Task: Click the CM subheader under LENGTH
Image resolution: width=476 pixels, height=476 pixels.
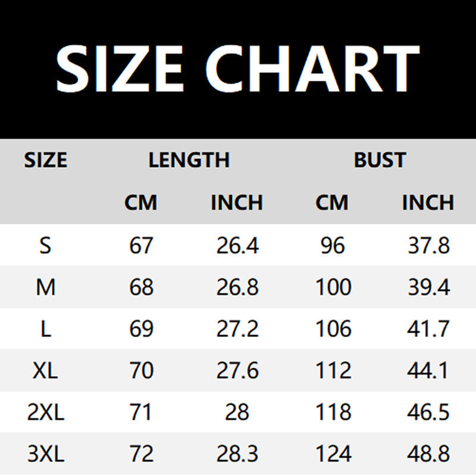Action: pyautogui.click(x=141, y=203)
